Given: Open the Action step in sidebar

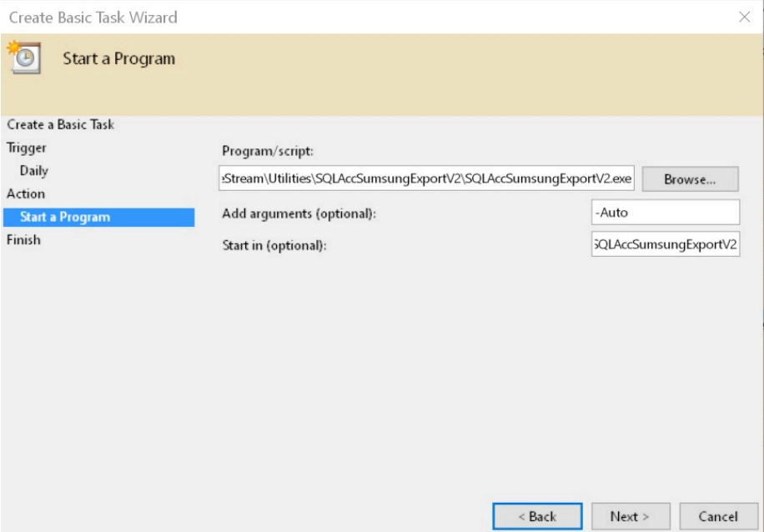Looking at the screenshot, I should point(26,193).
